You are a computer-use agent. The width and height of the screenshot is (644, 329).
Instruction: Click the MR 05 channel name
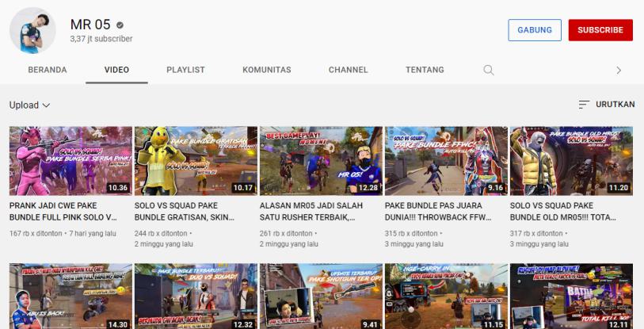[x=90, y=25]
